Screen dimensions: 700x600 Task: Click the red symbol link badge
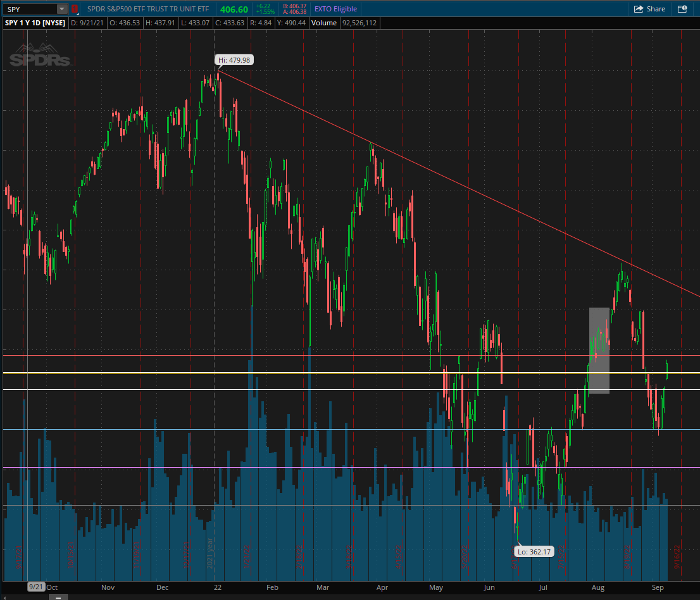[x=75, y=9]
